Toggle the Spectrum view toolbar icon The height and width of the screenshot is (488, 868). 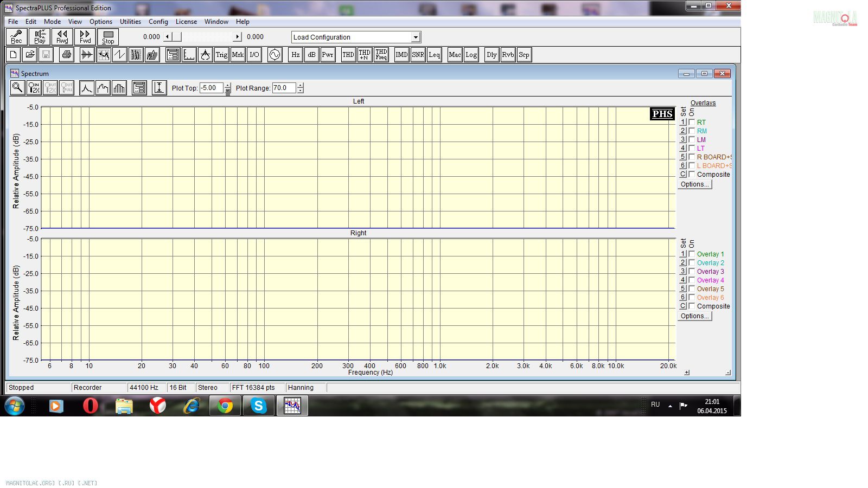click(x=103, y=55)
